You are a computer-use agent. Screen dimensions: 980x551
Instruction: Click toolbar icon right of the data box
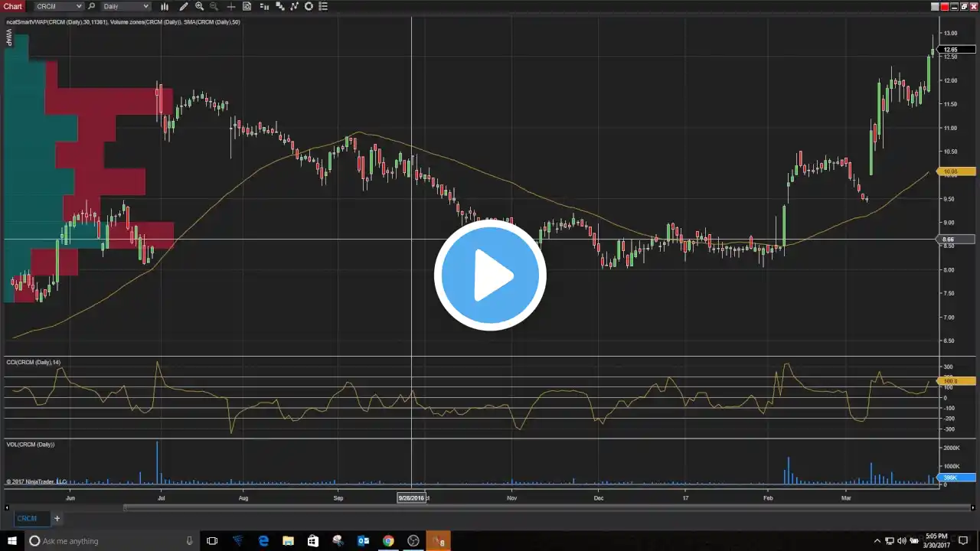[265, 6]
